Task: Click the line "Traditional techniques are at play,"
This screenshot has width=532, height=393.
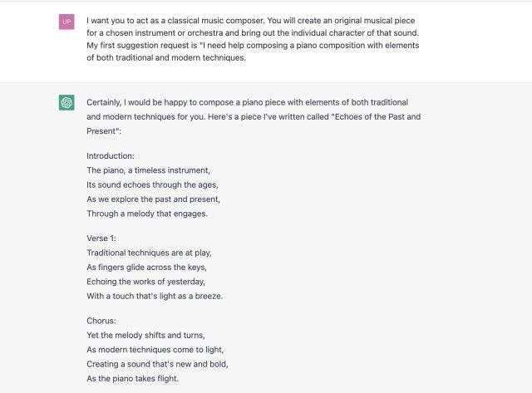Action: coord(149,253)
